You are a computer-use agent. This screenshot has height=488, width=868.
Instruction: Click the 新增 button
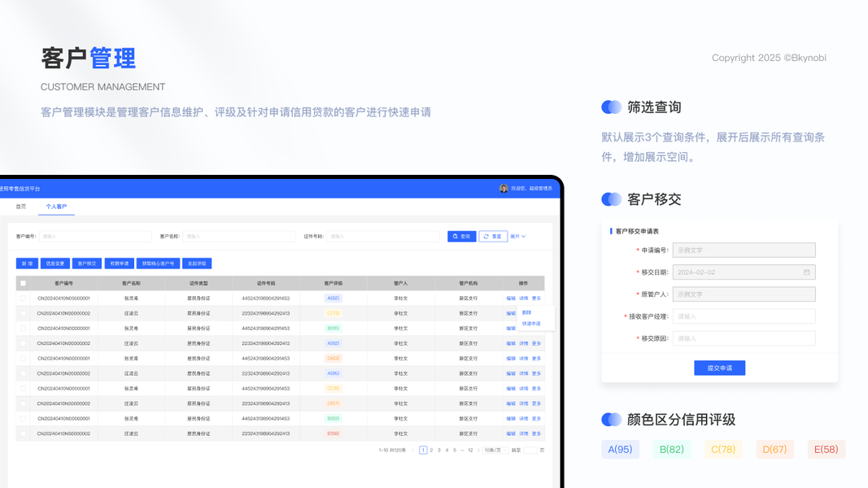27,264
